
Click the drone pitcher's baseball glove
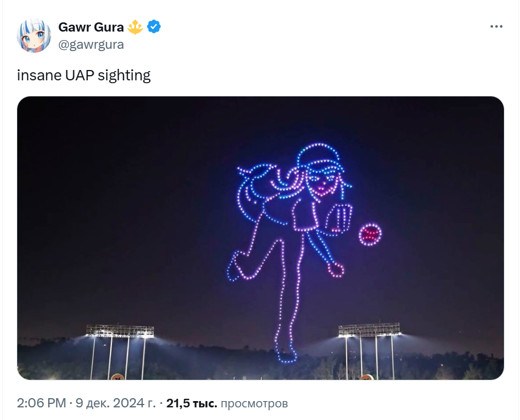click(338, 219)
